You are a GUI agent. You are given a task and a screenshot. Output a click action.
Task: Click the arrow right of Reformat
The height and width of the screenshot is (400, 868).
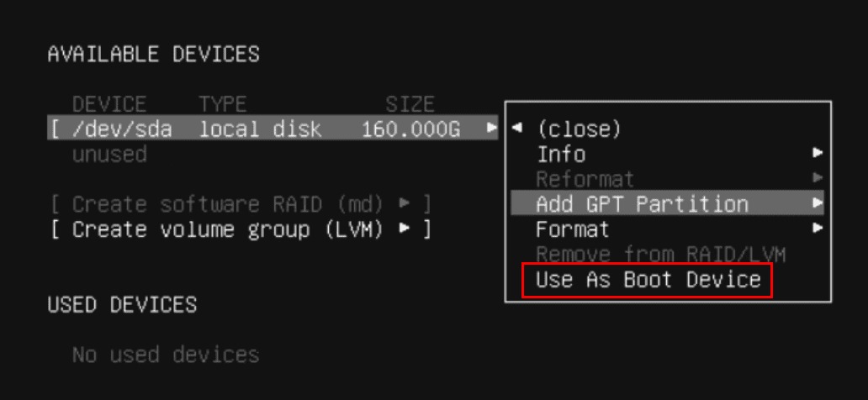pyautogui.click(x=817, y=178)
